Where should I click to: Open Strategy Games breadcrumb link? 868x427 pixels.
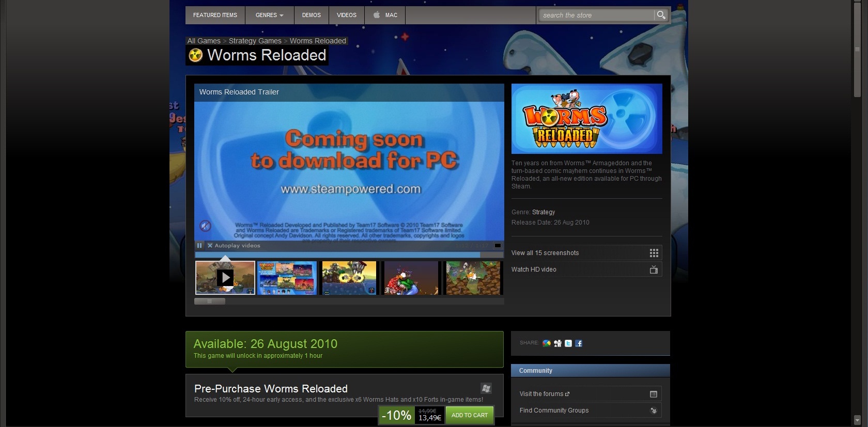(x=255, y=41)
